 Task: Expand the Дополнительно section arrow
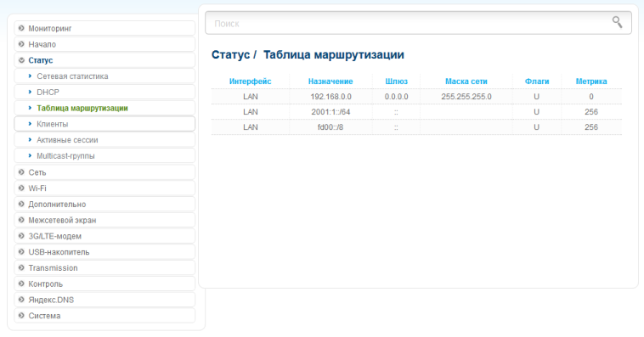click(x=21, y=204)
